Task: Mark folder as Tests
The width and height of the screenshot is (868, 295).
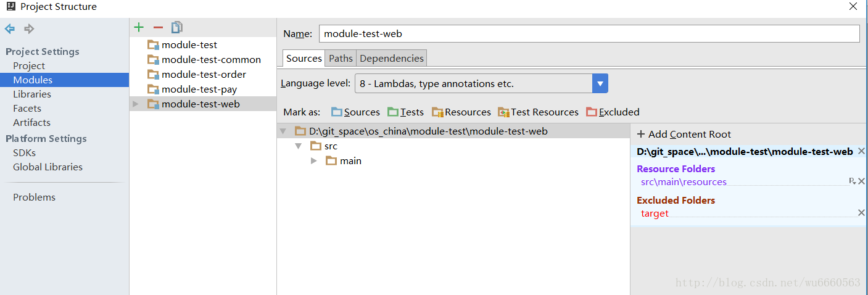Action: [405, 112]
